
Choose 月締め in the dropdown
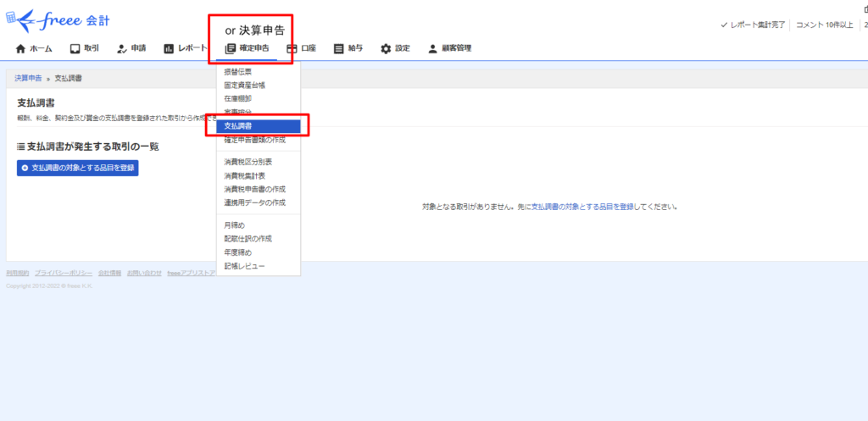pos(234,225)
